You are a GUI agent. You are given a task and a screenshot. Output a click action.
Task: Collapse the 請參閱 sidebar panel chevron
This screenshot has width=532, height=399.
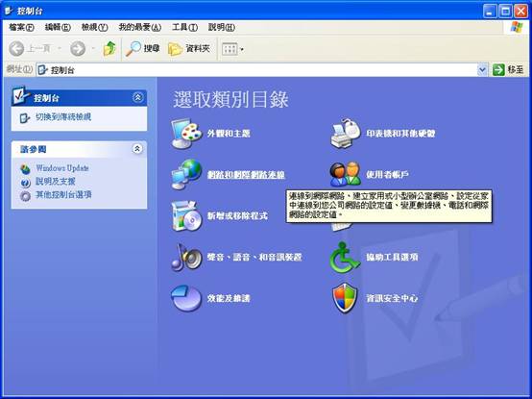click(x=137, y=149)
